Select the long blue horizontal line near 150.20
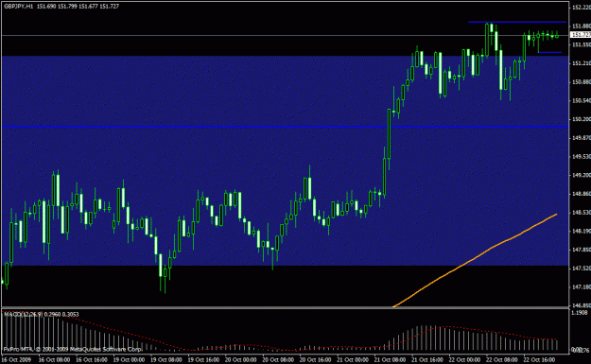The width and height of the screenshot is (591, 364). tap(285, 127)
